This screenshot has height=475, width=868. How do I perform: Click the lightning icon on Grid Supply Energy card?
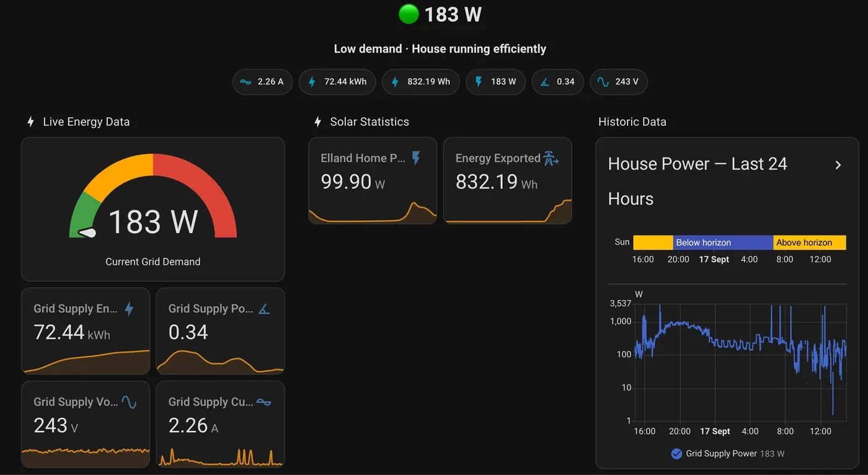click(x=129, y=309)
